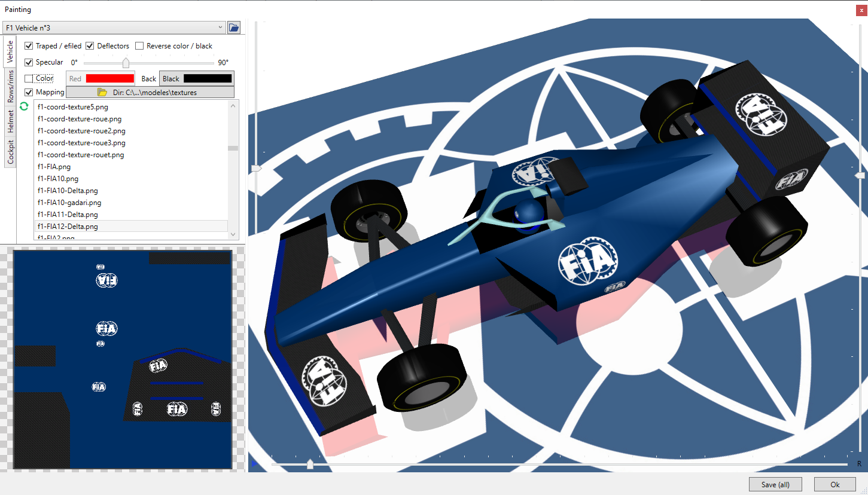The image size is (868, 495).
Task: Click the left vertical view slider thumb
Action: tap(257, 169)
